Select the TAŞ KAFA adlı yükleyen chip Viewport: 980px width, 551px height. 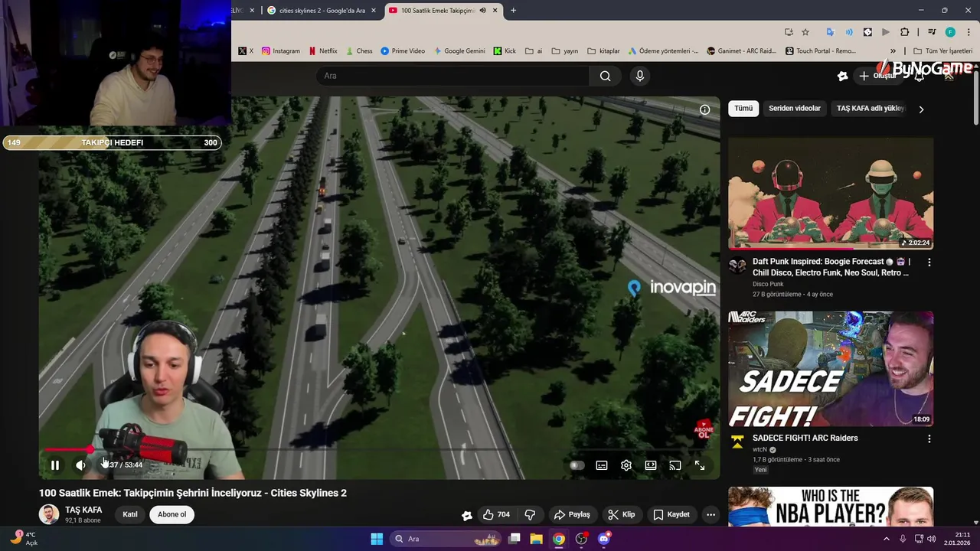coord(871,109)
